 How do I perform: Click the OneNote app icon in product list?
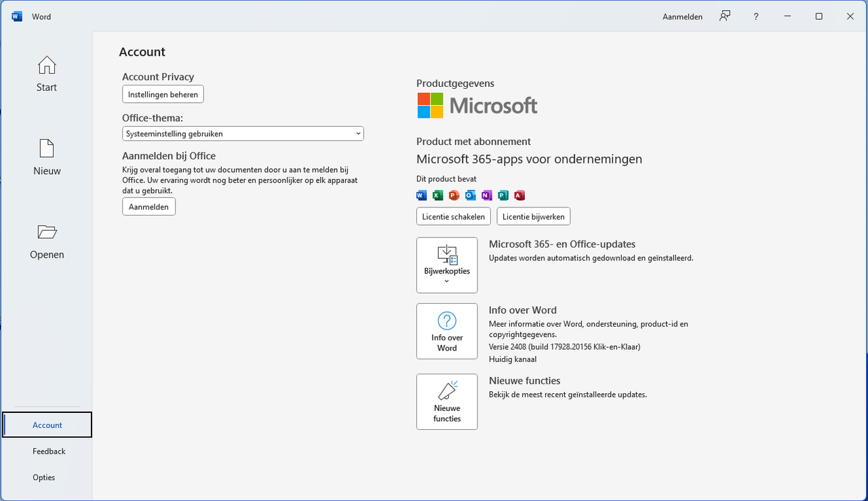click(x=487, y=195)
